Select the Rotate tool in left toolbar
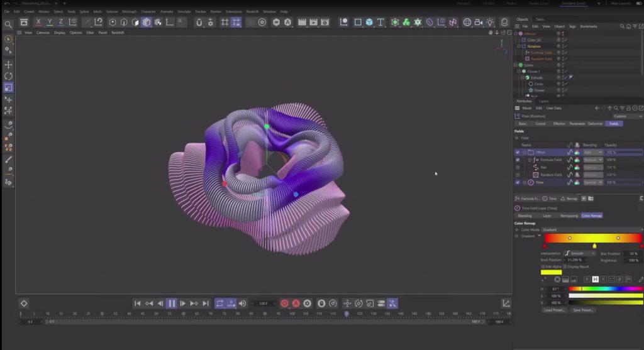Image resolution: width=644 pixels, height=350 pixels. pyautogui.click(x=8, y=76)
